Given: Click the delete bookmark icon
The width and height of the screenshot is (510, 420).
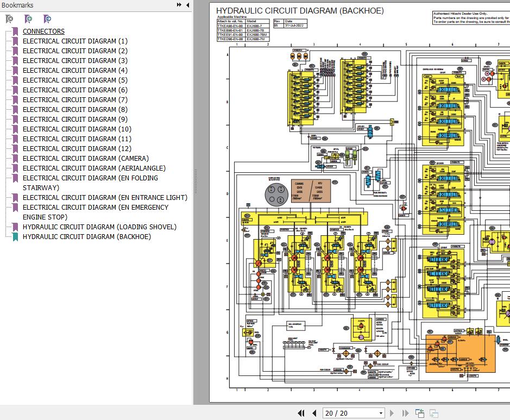Looking at the screenshot, I should [x=9, y=19].
